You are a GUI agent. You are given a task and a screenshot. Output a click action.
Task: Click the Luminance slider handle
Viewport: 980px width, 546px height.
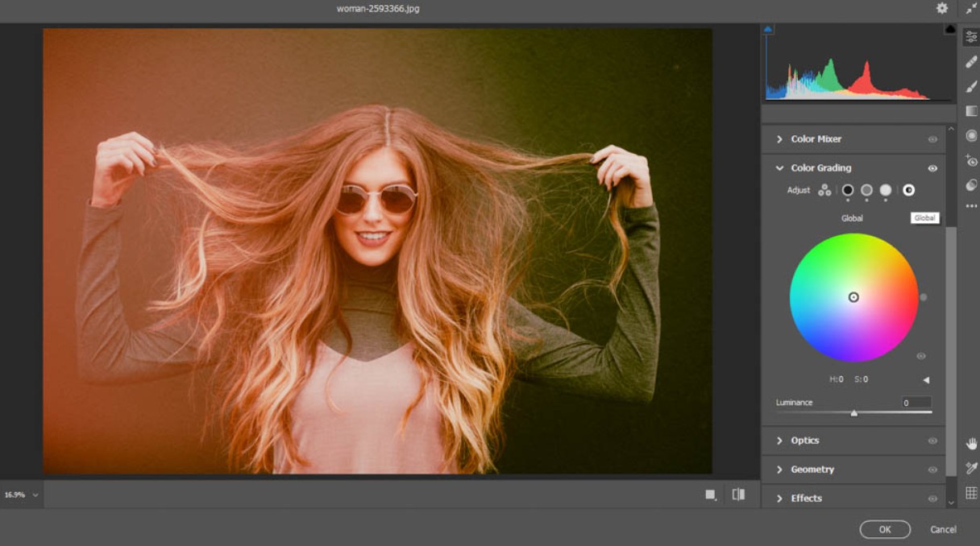(x=853, y=413)
